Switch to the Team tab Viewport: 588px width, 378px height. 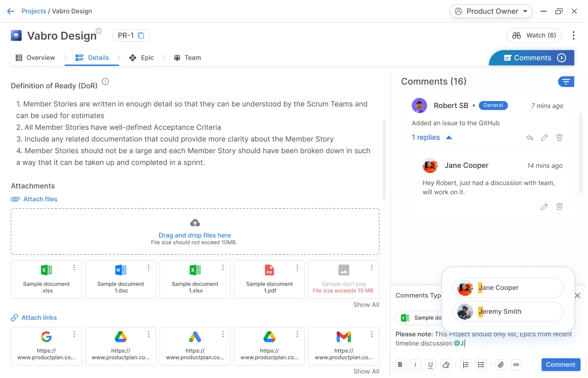point(187,58)
